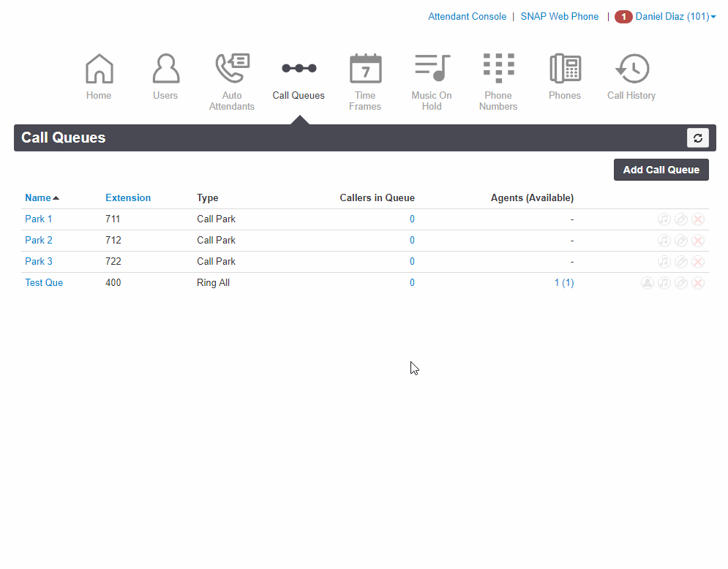The width and height of the screenshot is (728, 569).
Task: Click the red notification badge
Action: click(x=623, y=17)
